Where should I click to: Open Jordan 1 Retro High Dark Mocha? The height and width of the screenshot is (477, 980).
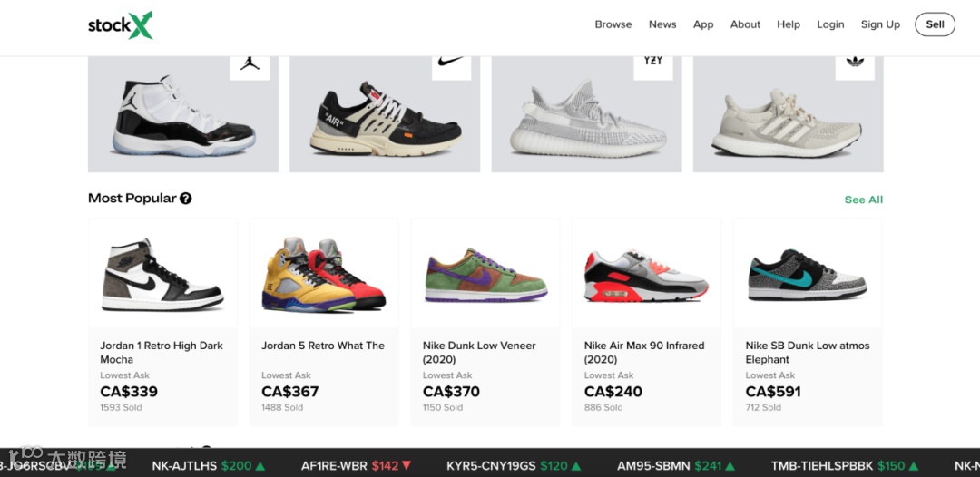[x=162, y=322]
